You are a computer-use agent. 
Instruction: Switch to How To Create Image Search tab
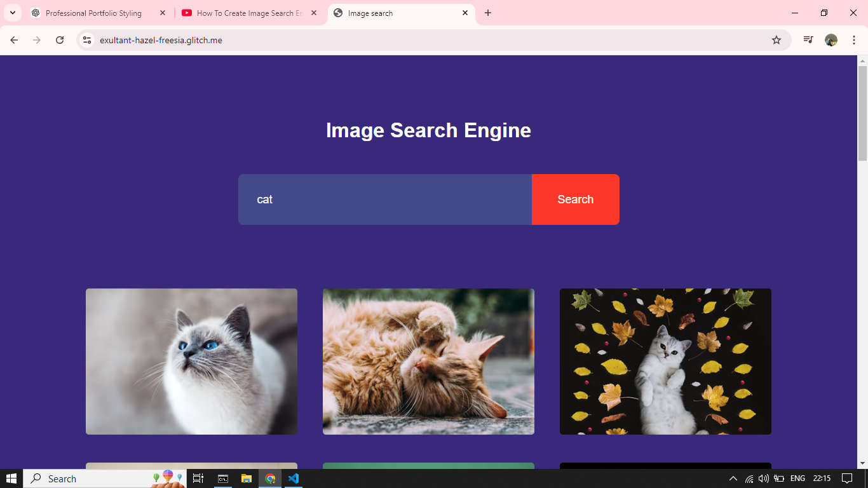pyautogui.click(x=249, y=13)
